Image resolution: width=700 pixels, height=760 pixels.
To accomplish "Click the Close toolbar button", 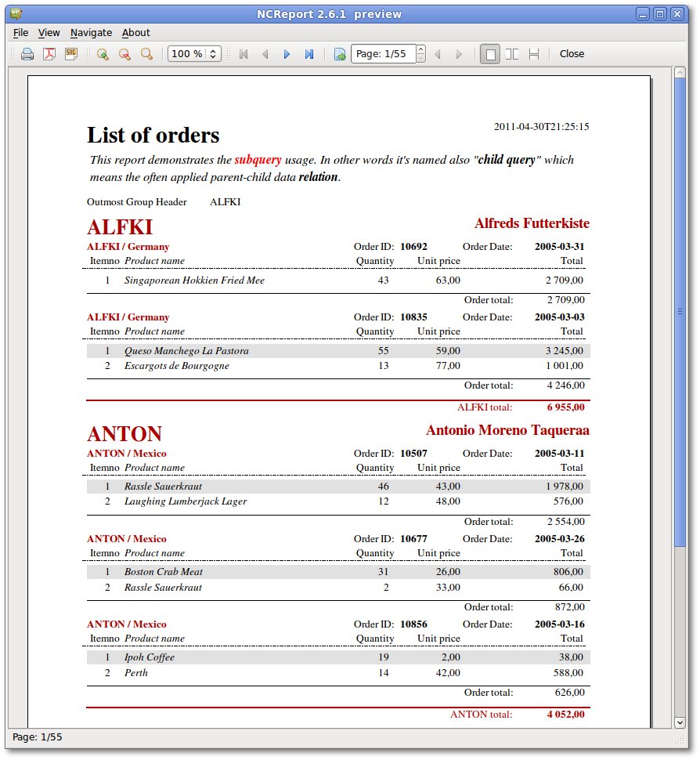I will 572,54.
